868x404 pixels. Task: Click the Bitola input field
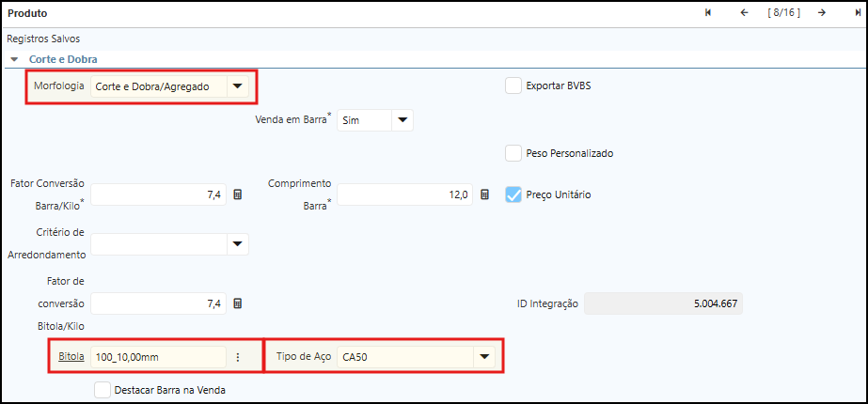(x=157, y=357)
